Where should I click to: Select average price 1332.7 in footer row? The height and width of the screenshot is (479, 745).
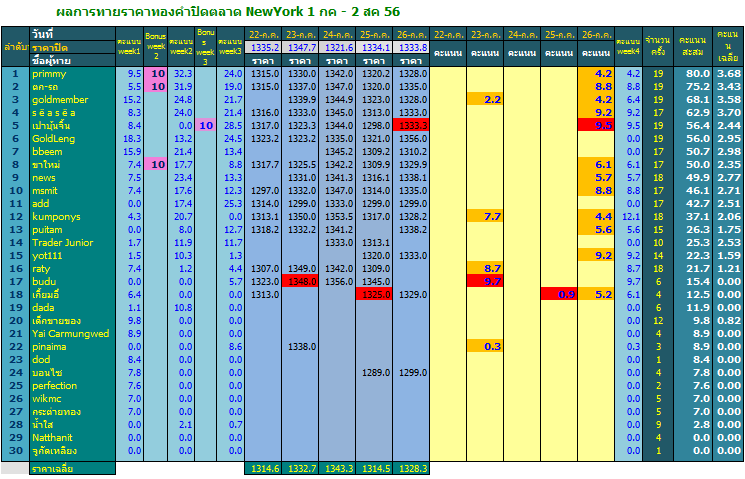coord(301,469)
